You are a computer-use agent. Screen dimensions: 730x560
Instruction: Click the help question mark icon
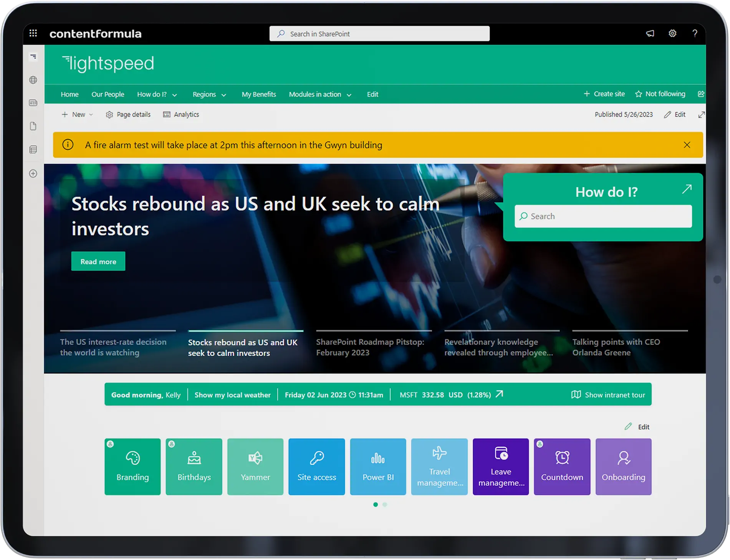(x=695, y=33)
